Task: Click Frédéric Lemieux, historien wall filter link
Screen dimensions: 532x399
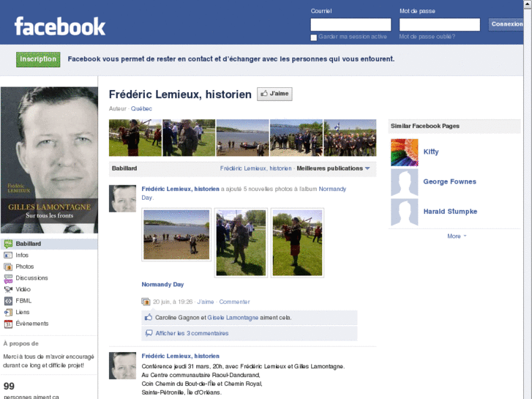Action: pos(256,168)
